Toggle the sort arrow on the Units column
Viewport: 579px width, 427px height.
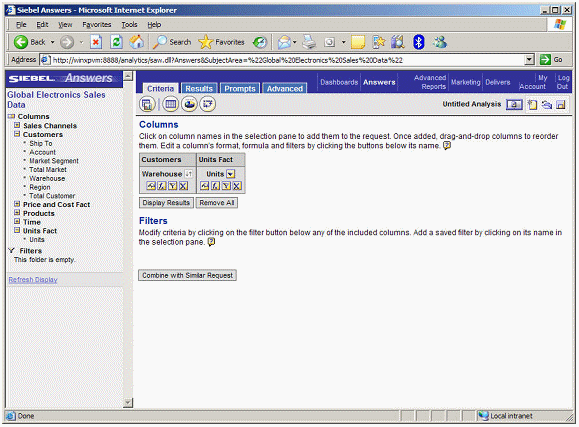[x=230, y=174]
